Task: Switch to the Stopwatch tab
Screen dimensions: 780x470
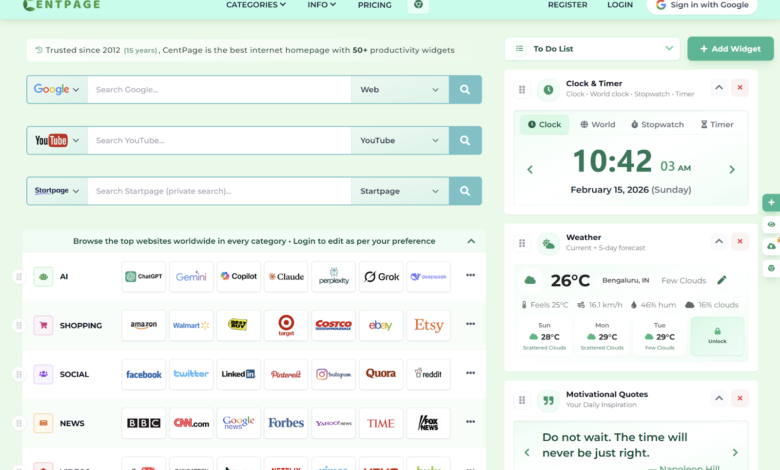Action: click(657, 125)
